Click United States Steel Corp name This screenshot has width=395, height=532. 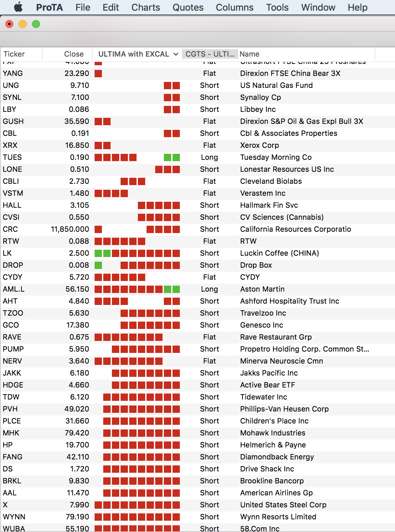click(x=283, y=505)
